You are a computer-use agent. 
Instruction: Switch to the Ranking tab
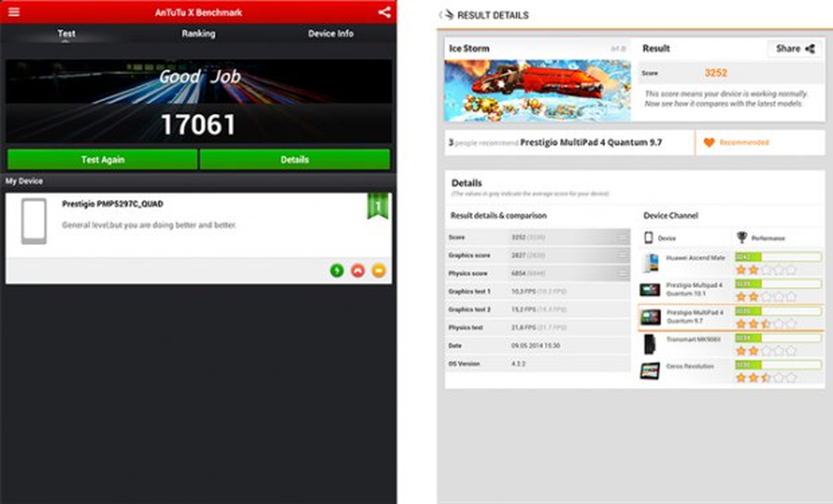point(198,33)
